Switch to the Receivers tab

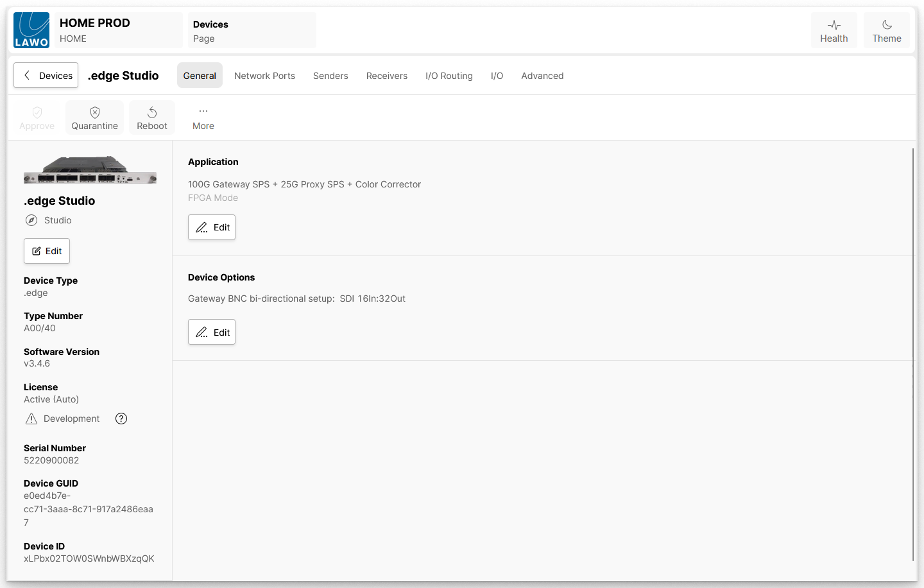pyautogui.click(x=387, y=76)
